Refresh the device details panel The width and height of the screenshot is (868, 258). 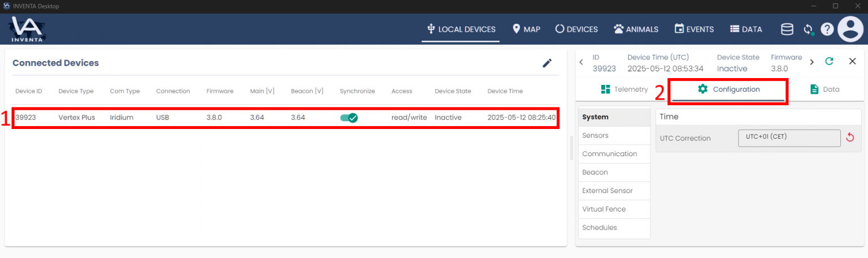click(x=829, y=62)
